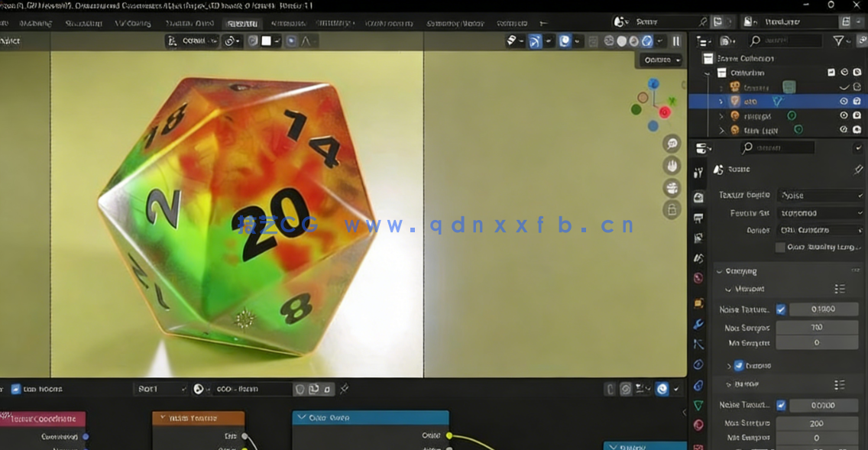Select the Noise Texture node header

[x=200, y=418]
